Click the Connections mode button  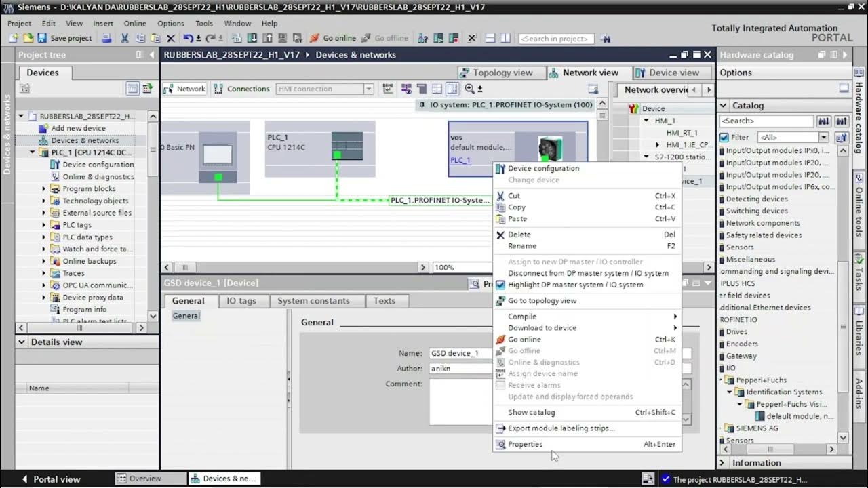[x=241, y=89]
